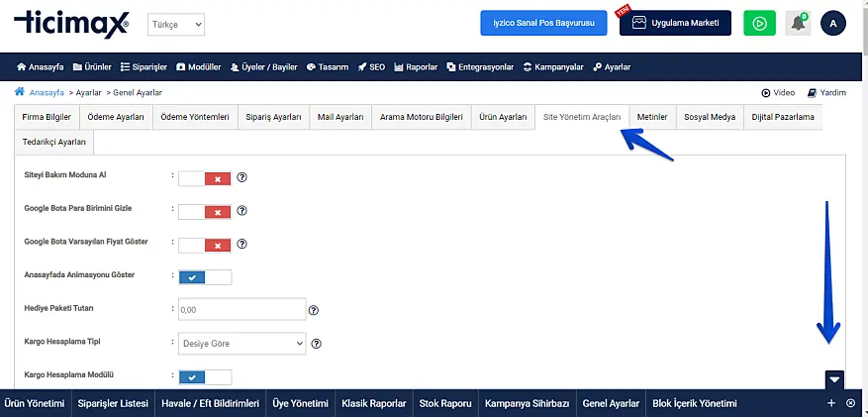Screen dimensions: 868x417
Task: Open Üye Yönetimi shortcut in bottom bar
Action: click(x=301, y=403)
